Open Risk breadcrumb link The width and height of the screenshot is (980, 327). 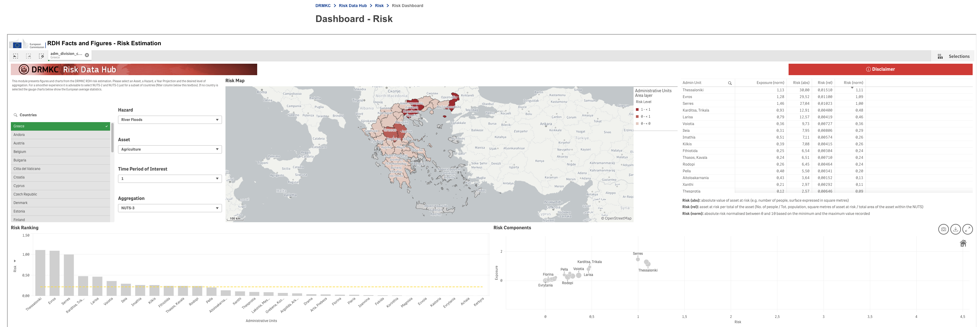pos(379,6)
